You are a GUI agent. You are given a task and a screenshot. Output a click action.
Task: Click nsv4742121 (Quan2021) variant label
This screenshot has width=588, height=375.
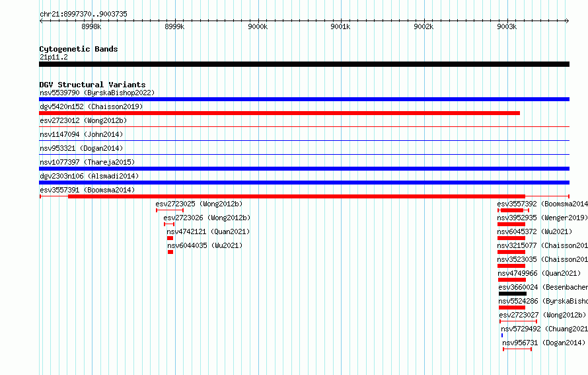pos(208,231)
